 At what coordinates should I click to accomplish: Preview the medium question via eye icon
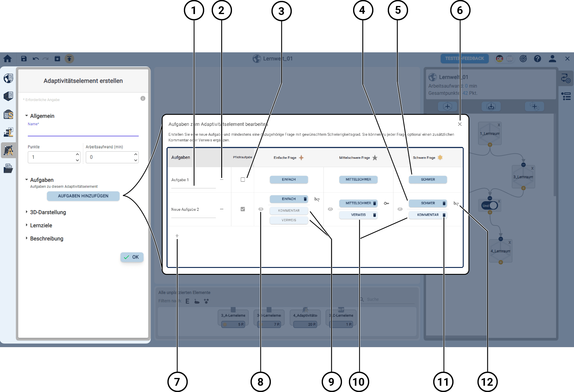click(x=330, y=209)
